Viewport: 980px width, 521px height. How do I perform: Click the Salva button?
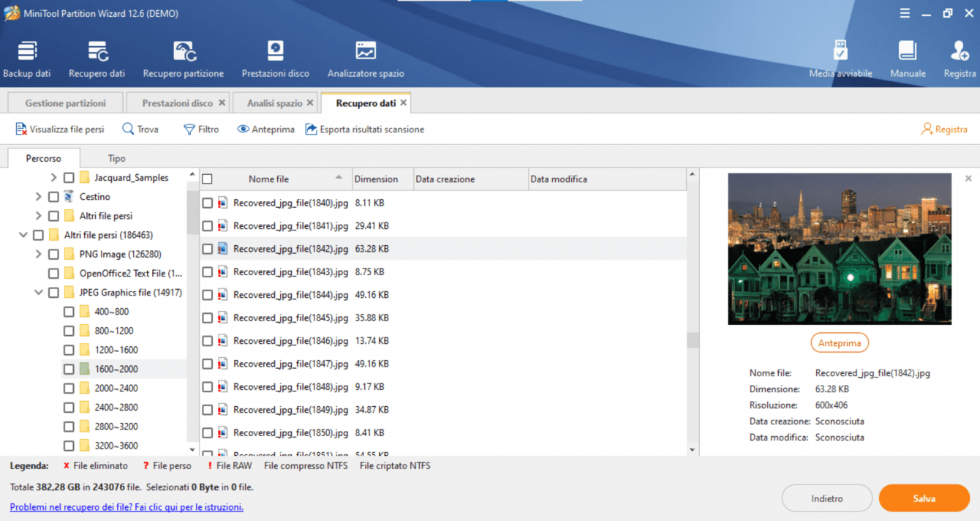coord(924,498)
